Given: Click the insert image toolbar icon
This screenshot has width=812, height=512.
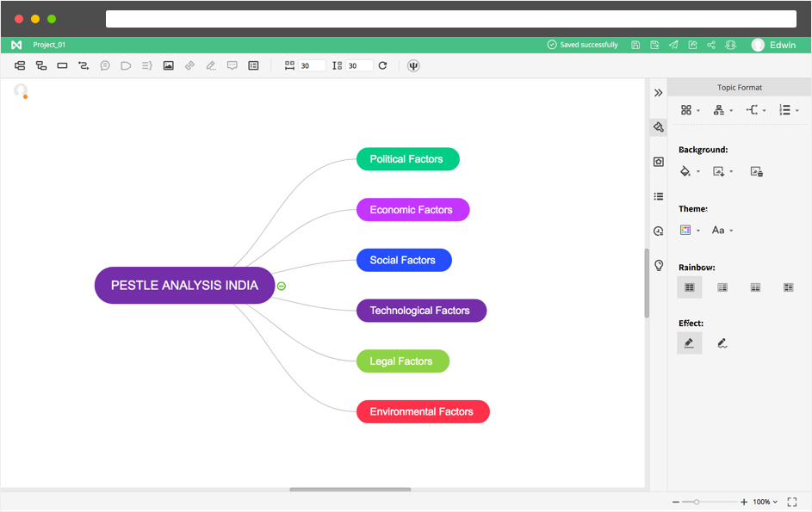Looking at the screenshot, I should point(169,65).
